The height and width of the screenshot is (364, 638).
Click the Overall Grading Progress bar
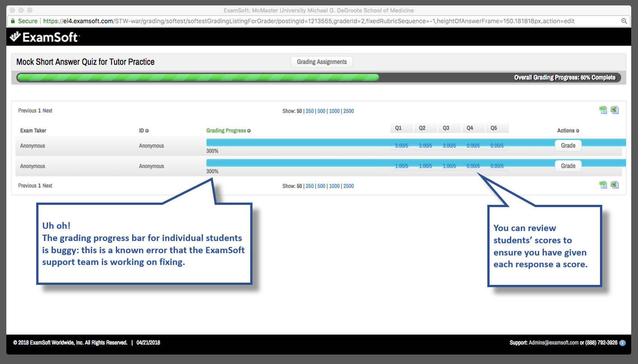319,77
